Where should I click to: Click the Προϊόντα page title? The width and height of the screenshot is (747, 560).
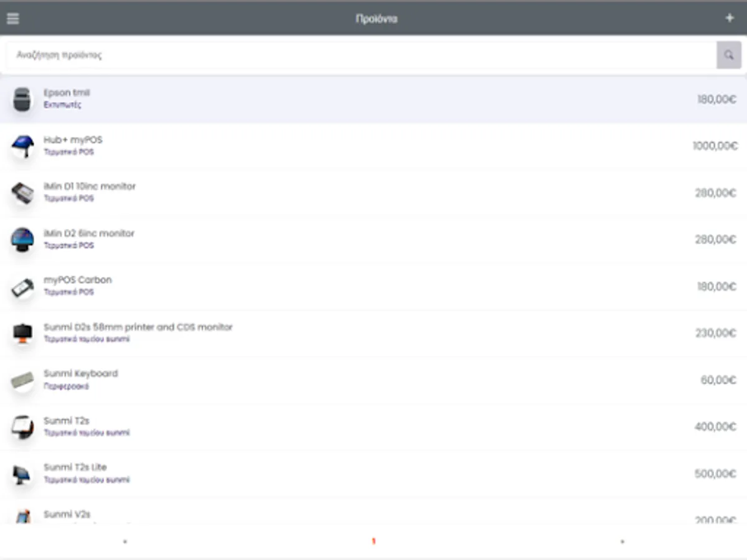tap(376, 19)
